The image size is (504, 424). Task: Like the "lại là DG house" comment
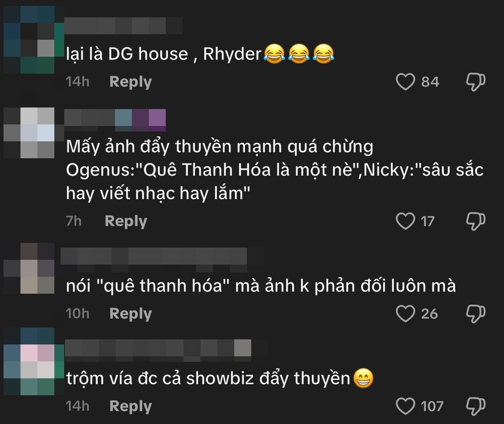tap(405, 82)
